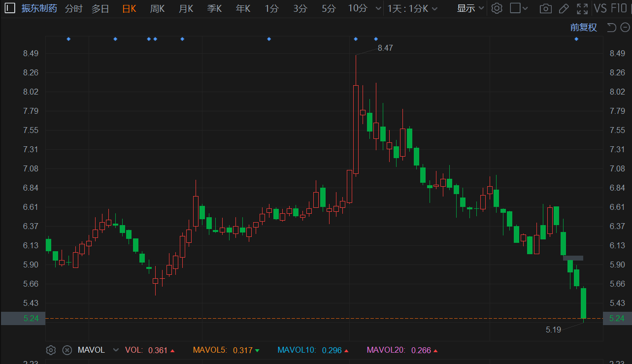This screenshot has height=364, width=632.
Task: Open the VS compare function
Action: [x=600, y=8]
